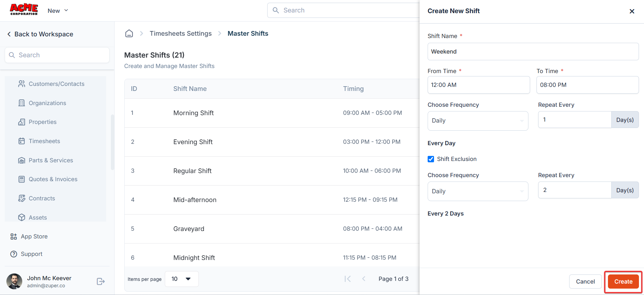Click the ACME Corporation logo

pyautogui.click(x=24, y=9)
